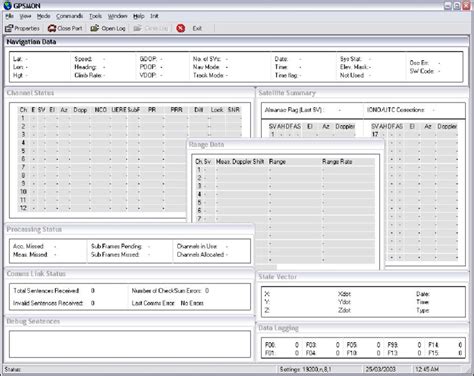Click 'Meas. Doppler Shift' header in Range Data
This screenshot has width=474, height=376.
pos(240,162)
